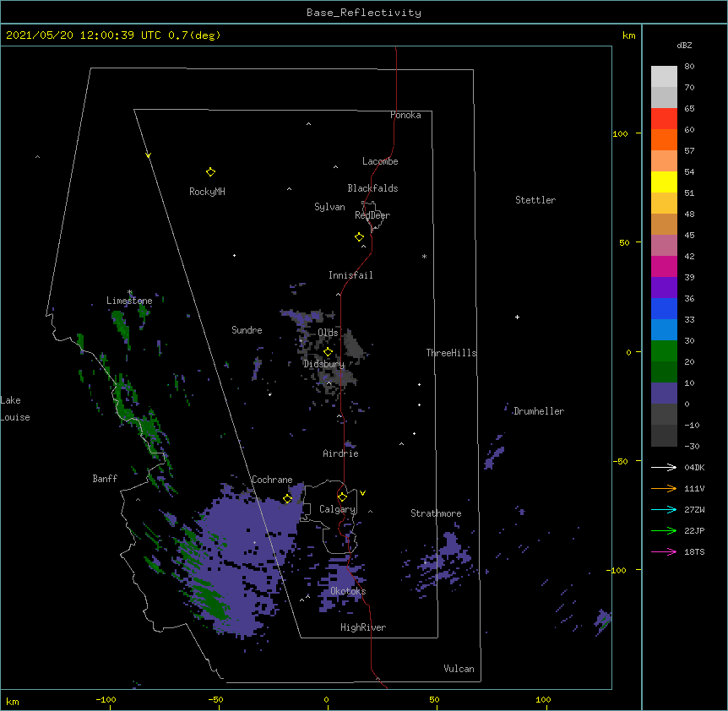Click the orange 111V arrow in legend

tap(664, 488)
